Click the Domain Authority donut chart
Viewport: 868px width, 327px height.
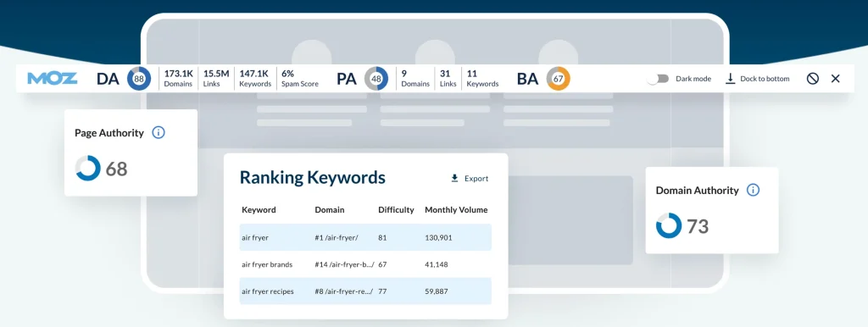pos(669,225)
